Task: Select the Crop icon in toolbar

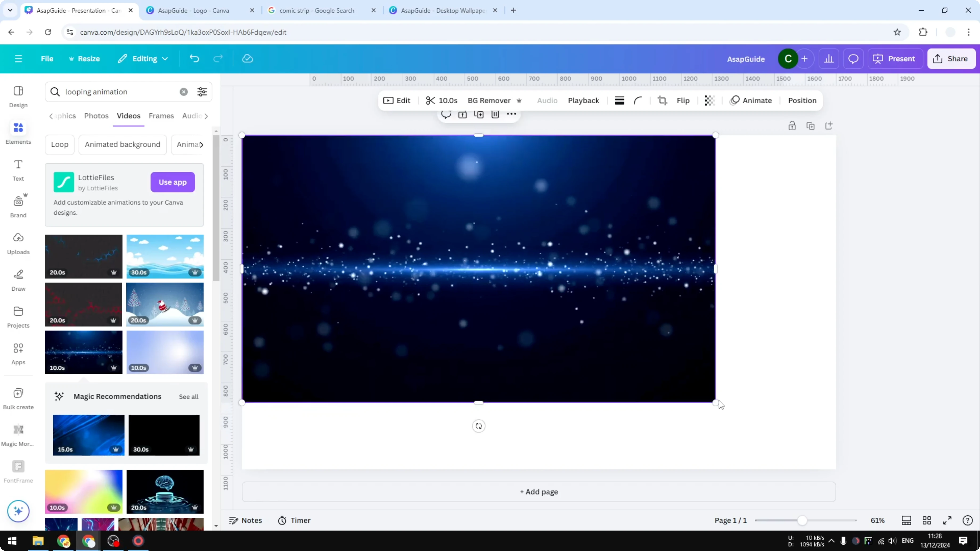Action: 662,100
